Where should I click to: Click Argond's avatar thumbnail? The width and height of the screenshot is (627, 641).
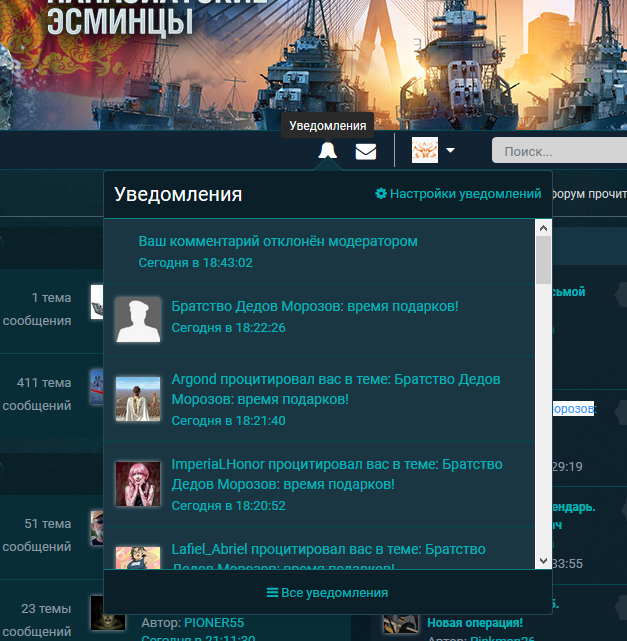(138, 399)
